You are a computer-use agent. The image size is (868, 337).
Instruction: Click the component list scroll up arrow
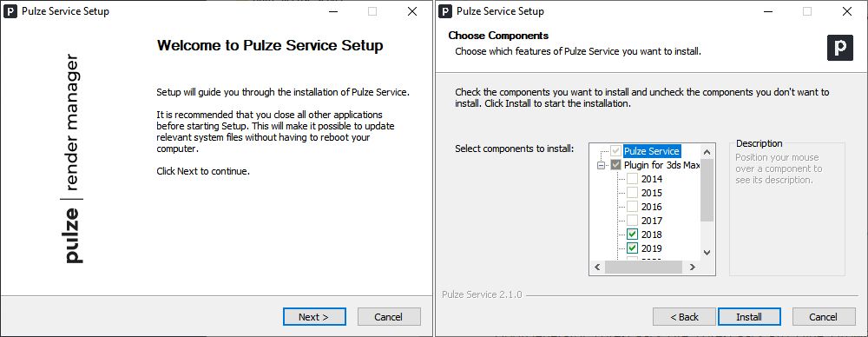pyautogui.click(x=707, y=151)
